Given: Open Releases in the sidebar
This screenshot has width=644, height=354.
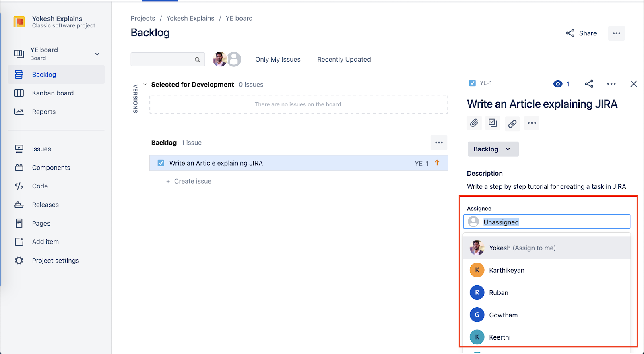Looking at the screenshot, I should pos(56,205).
